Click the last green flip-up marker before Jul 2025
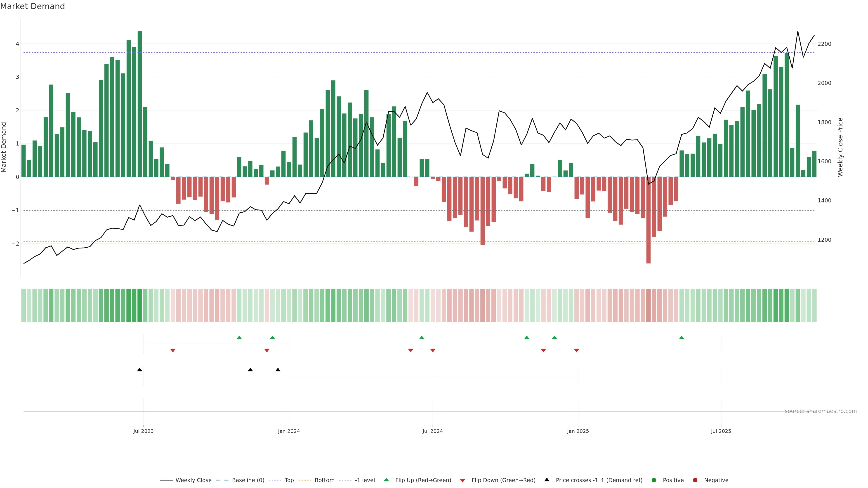Screen dimensions: 868x488 (x=681, y=338)
